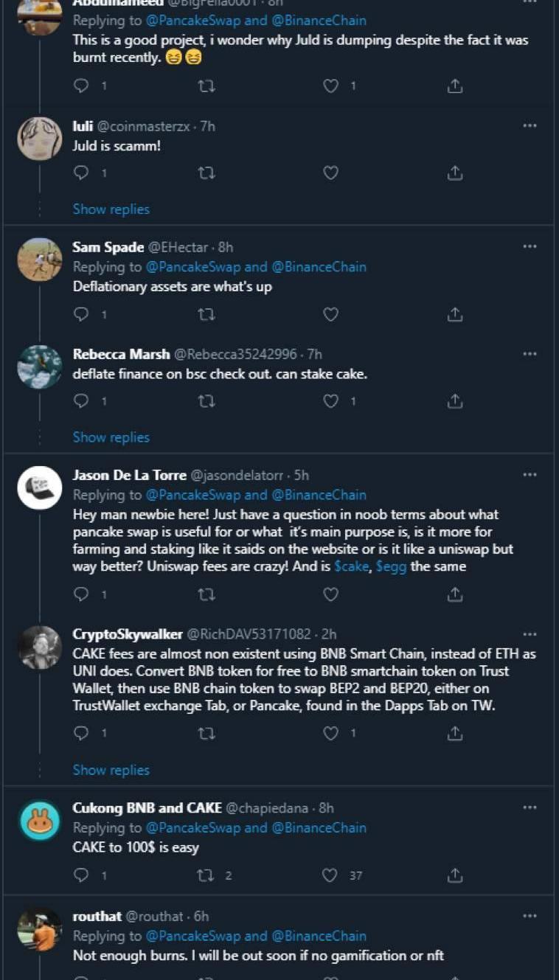Share CryptoSkywalker's CAKE fees tweet

(x=455, y=733)
